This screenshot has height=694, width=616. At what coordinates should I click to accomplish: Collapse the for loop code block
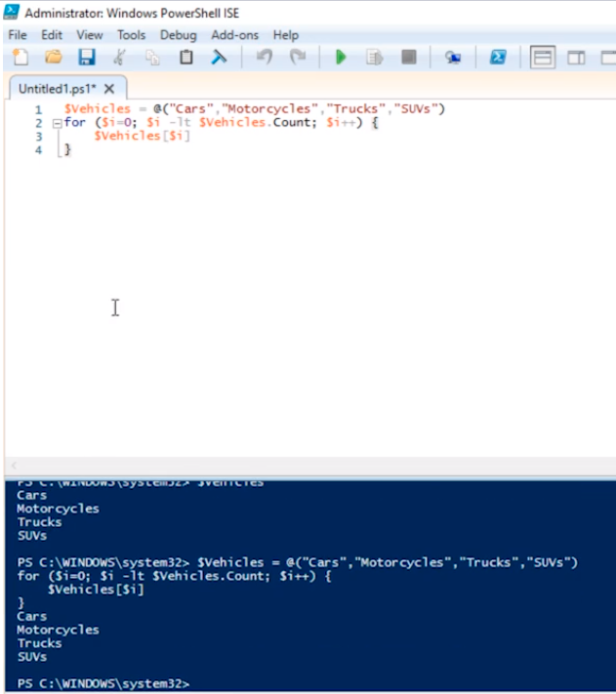(56, 124)
